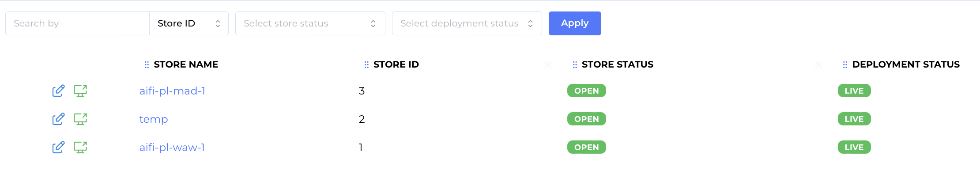Click LIVE badge for aifi-pl-waw-1 store
Viewport: 980px width, 189px height.
pos(854,147)
